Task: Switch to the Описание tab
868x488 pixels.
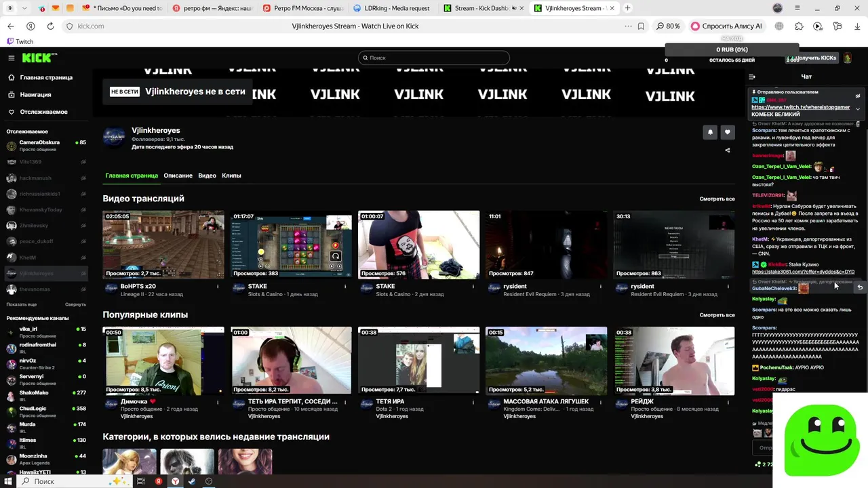Action: point(178,176)
